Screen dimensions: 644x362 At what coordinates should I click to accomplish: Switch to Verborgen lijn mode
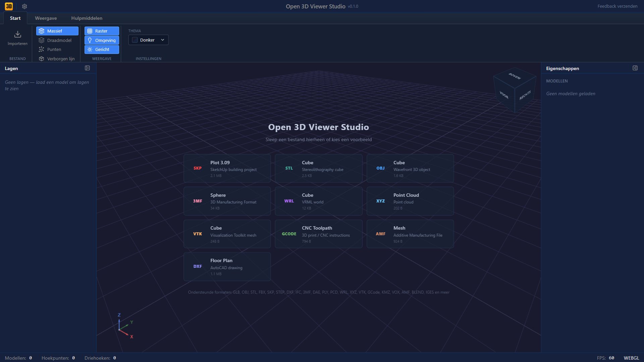(x=57, y=59)
